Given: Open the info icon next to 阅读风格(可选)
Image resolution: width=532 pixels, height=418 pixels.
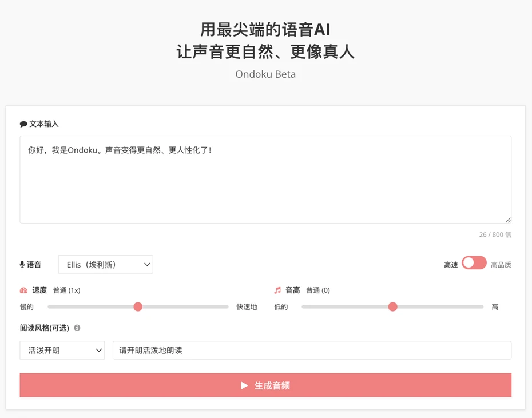Looking at the screenshot, I should click(77, 328).
